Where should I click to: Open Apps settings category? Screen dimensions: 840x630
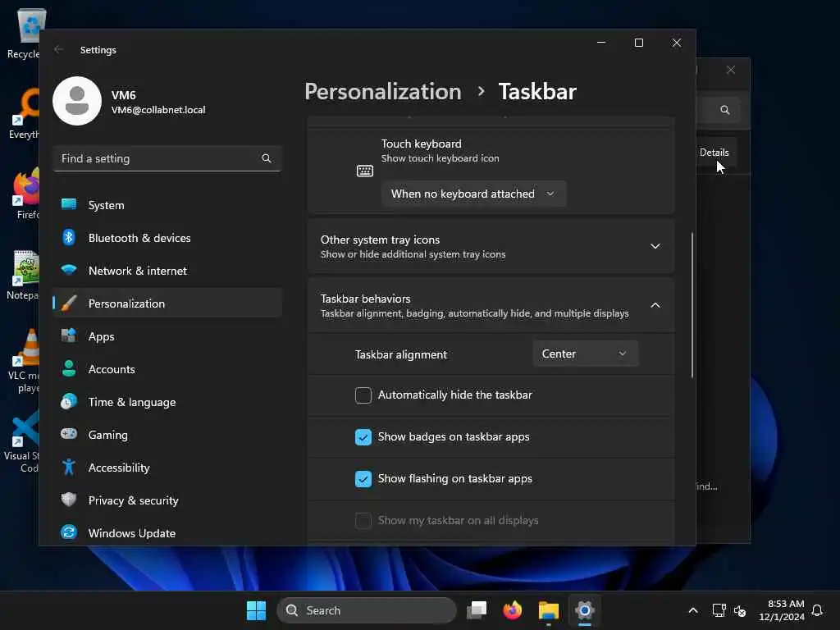tap(167, 336)
